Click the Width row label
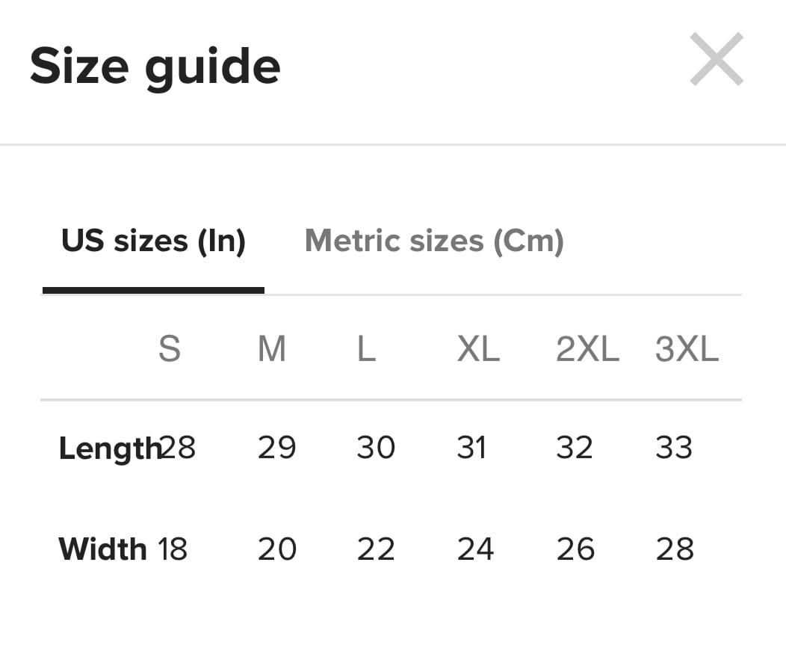Viewport: 786px width, 672px height. [x=103, y=549]
